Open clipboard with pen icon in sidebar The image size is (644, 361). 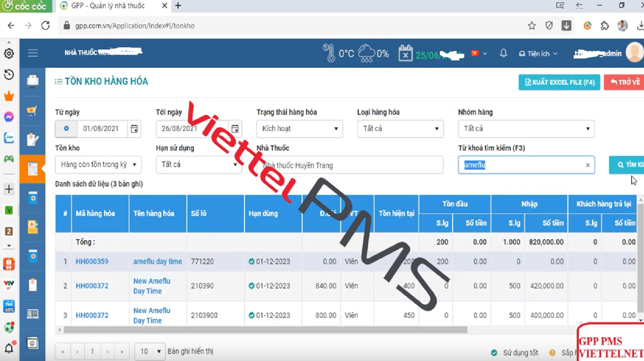coord(33,139)
